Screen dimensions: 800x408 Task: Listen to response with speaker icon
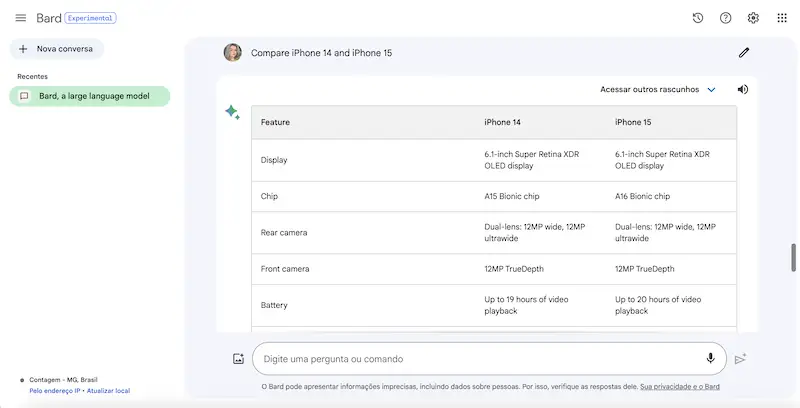pos(743,89)
